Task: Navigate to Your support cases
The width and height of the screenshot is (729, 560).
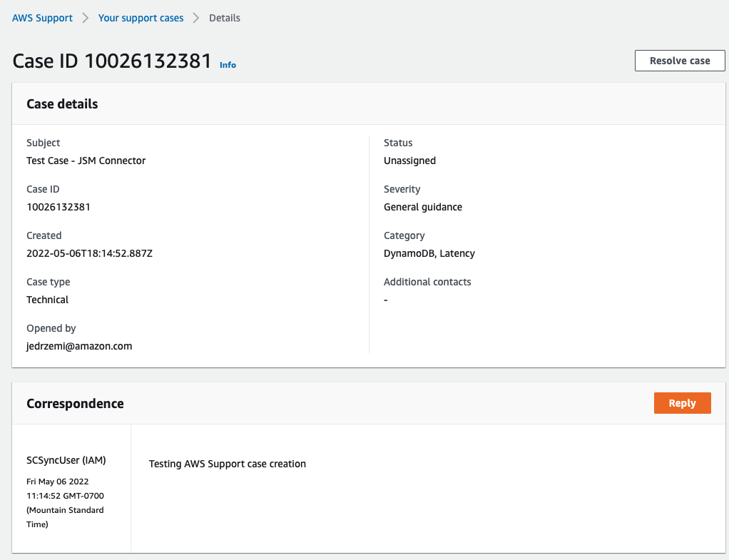Action: (x=141, y=18)
